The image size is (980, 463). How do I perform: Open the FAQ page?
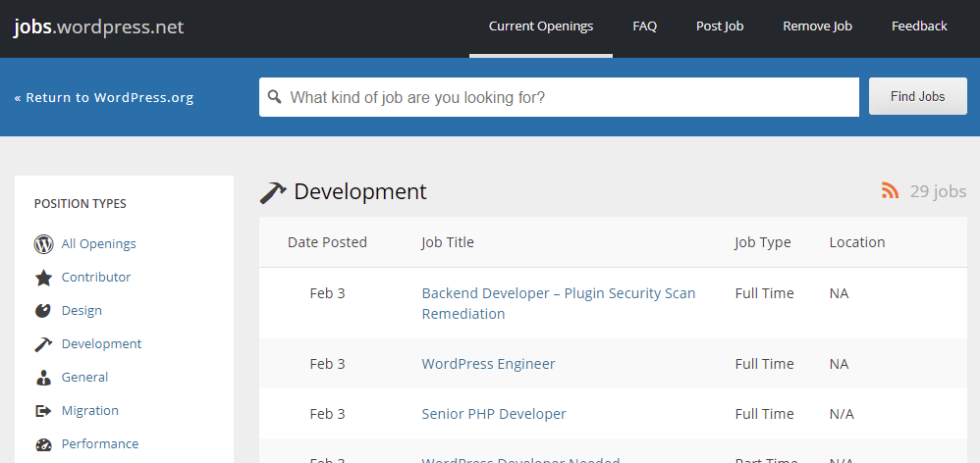(644, 26)
